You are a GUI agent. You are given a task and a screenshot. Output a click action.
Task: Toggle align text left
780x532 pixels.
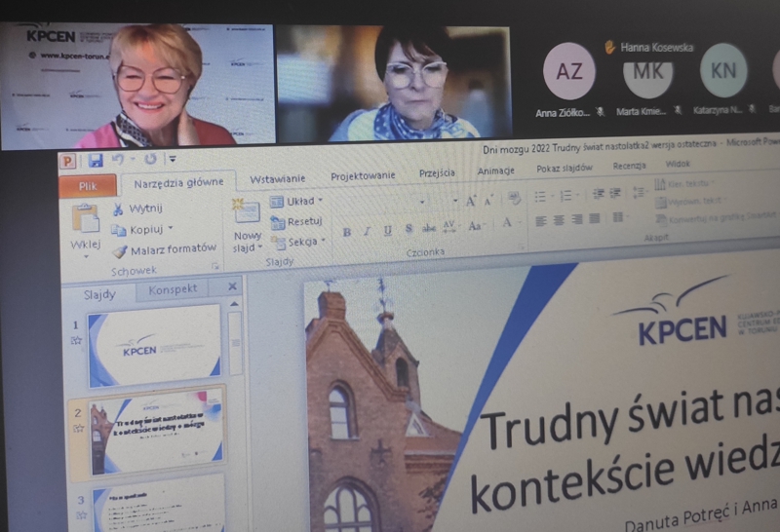[x=541, y=221]
